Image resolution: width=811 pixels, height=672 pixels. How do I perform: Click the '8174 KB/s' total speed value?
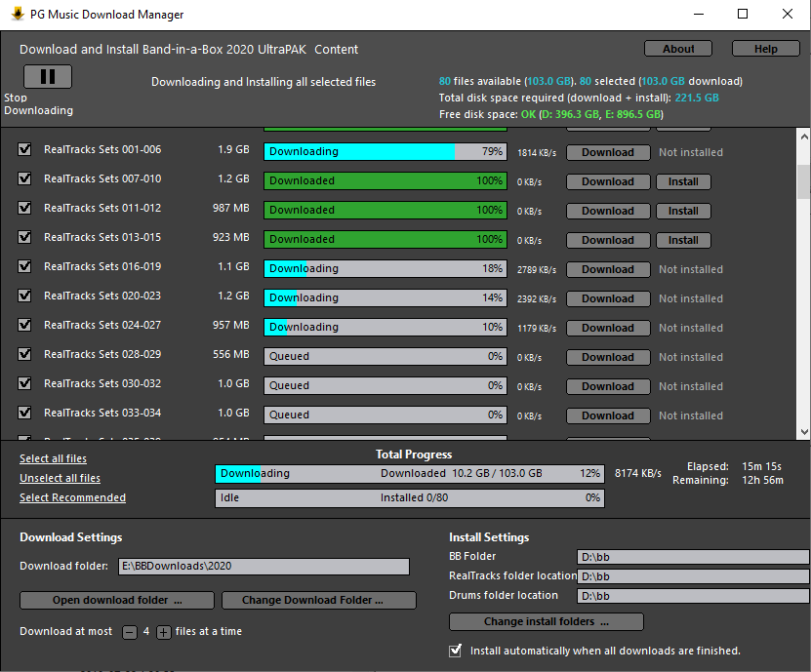(637, 473)
